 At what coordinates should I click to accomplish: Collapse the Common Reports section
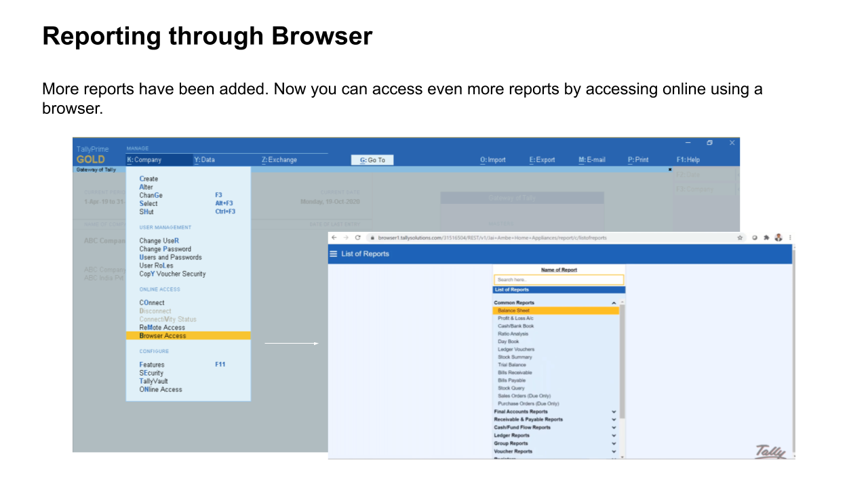click(x=614, y=303)
